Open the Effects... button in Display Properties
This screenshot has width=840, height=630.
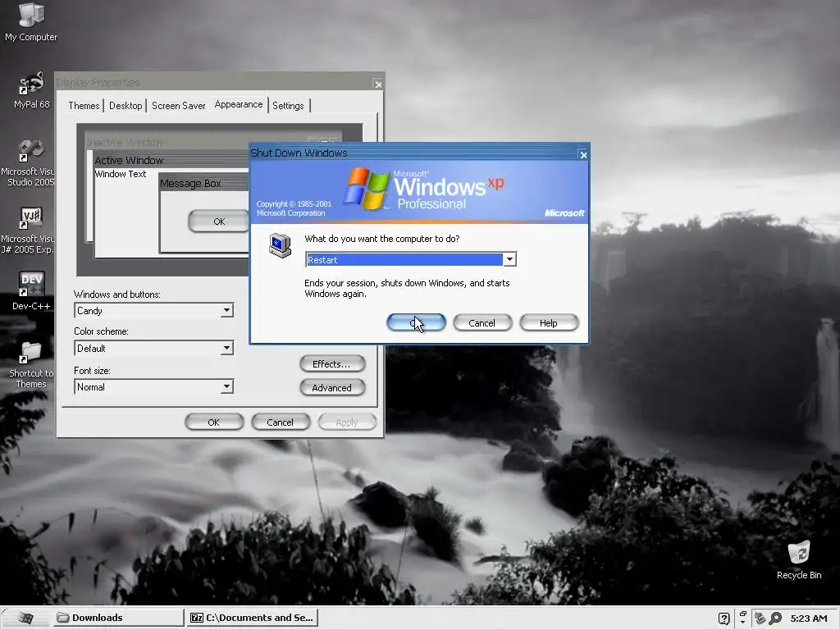(332, 363)
